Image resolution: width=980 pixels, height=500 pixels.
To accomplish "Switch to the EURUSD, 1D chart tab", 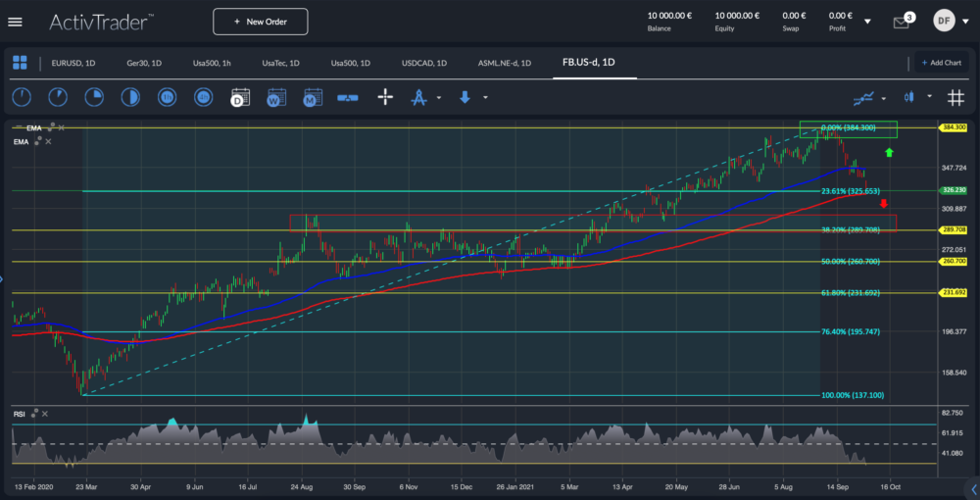I will 73,63.
